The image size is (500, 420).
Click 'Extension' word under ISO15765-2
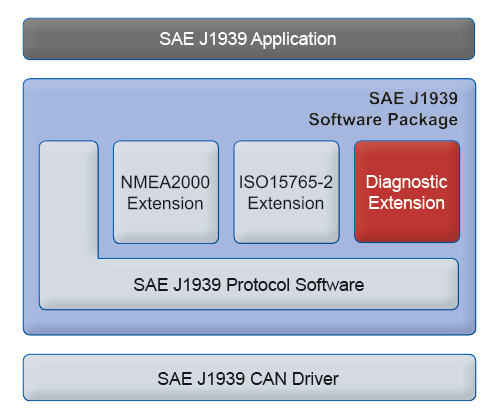click(286, 203)
